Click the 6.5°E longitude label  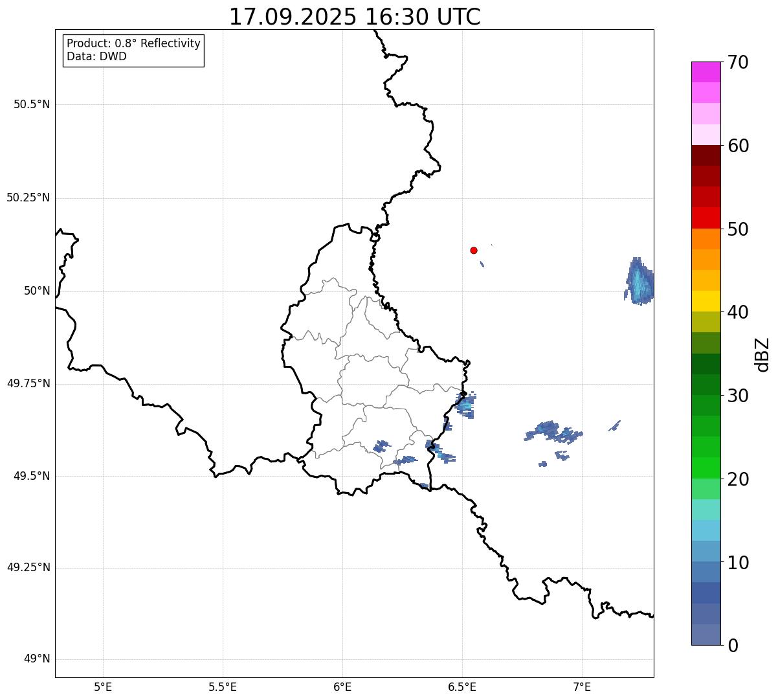point(462,686)
